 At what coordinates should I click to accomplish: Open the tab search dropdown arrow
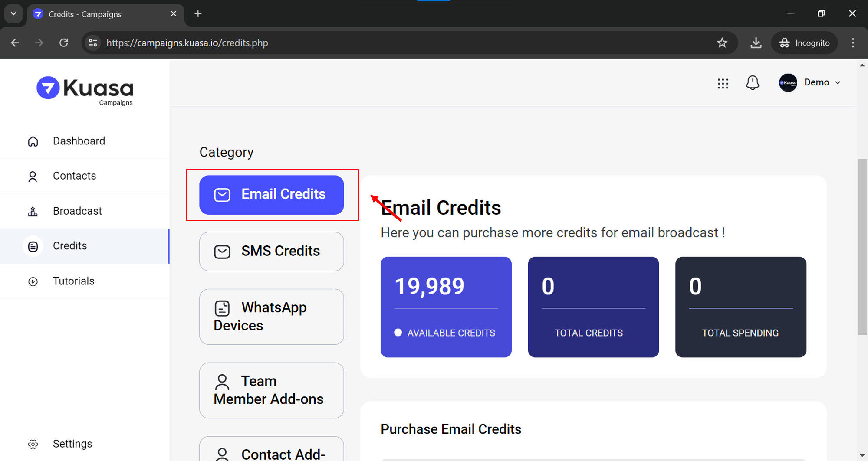[x=13, y=13]
